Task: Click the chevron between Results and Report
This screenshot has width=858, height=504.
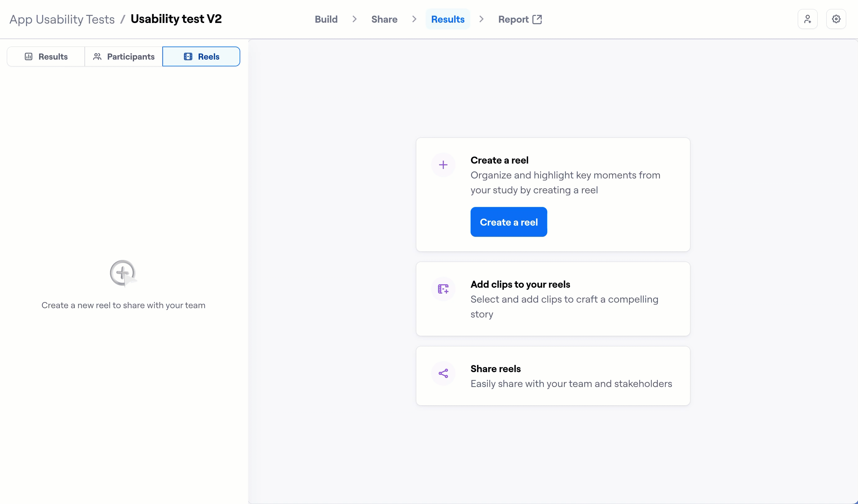Action: click(x=481, y=19)
